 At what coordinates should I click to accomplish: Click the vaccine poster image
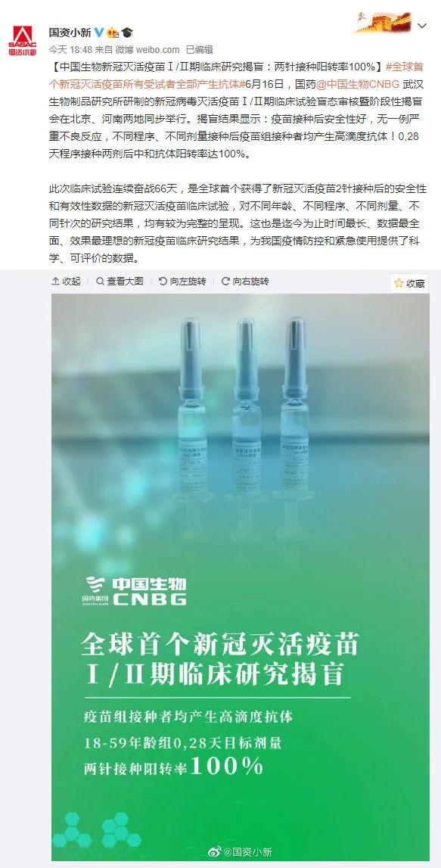pos(240,577)
